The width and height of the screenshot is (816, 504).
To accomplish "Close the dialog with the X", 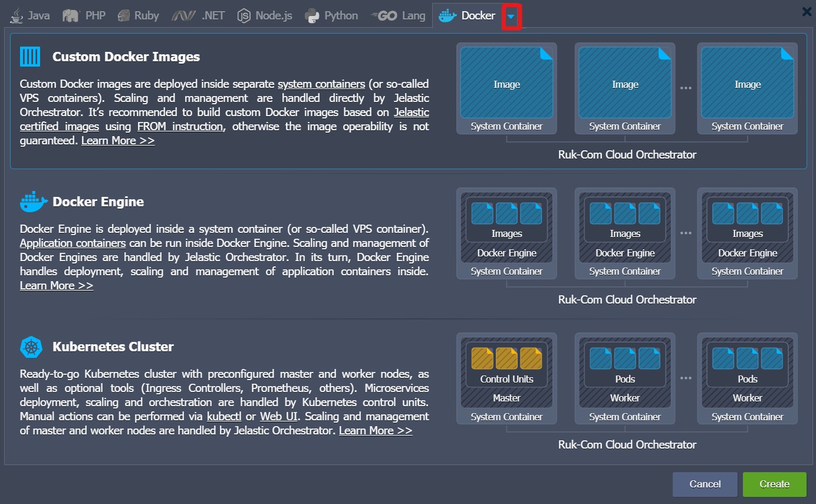I will [x=807, y=12].
